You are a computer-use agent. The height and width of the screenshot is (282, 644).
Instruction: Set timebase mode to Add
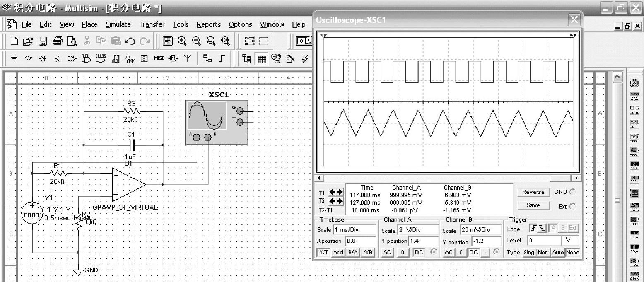(338, 253)
